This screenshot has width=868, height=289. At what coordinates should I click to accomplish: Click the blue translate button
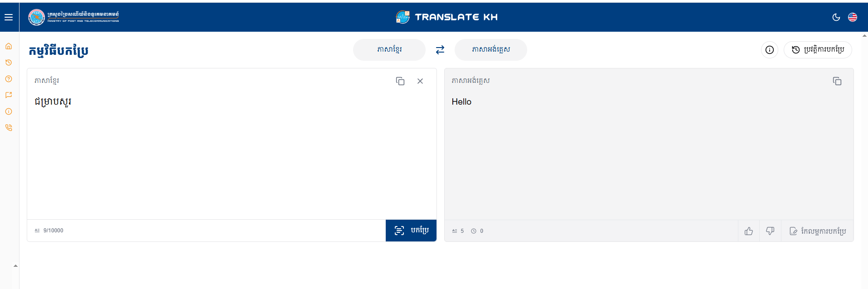pyautogui.click(x=411, y=231)
